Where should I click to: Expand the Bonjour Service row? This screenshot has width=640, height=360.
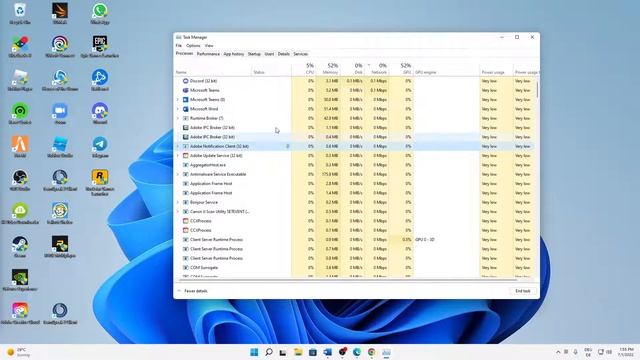click(178, 202)
